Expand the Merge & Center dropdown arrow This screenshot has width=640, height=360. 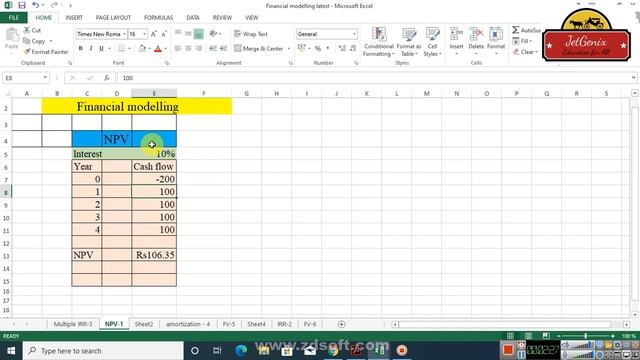289,49
